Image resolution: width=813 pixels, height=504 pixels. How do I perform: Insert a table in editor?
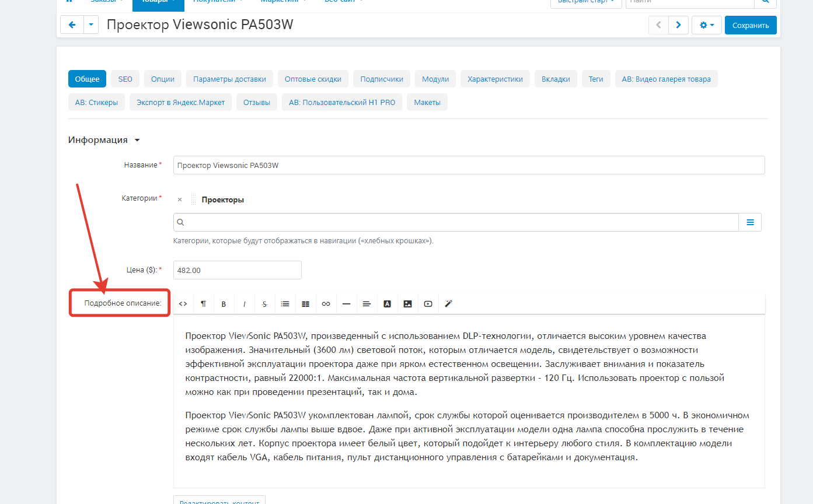click(306, 304)
